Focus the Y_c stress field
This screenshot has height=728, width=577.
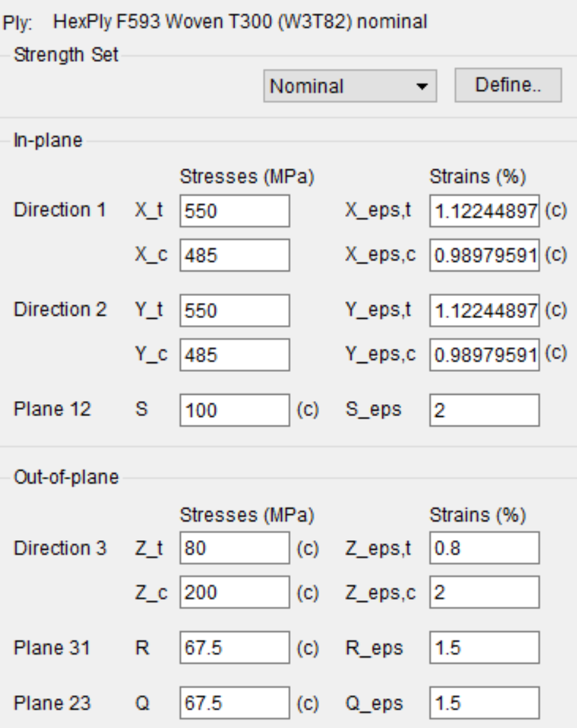tap(235, 355)
